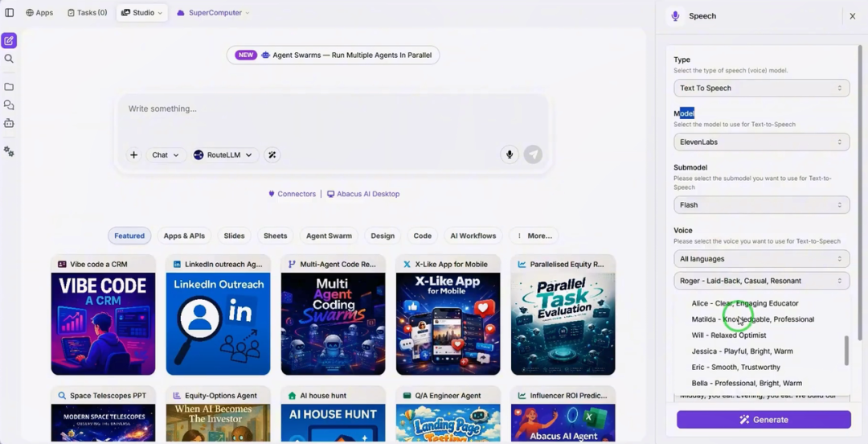Open the settings gears icon in the sidebar
868x444 pixels.
9,151
